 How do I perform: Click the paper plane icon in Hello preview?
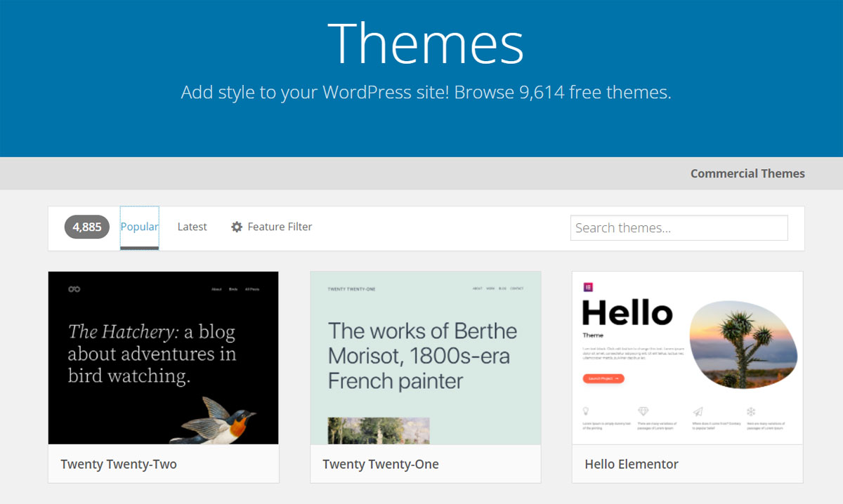[x=697, y=411]
